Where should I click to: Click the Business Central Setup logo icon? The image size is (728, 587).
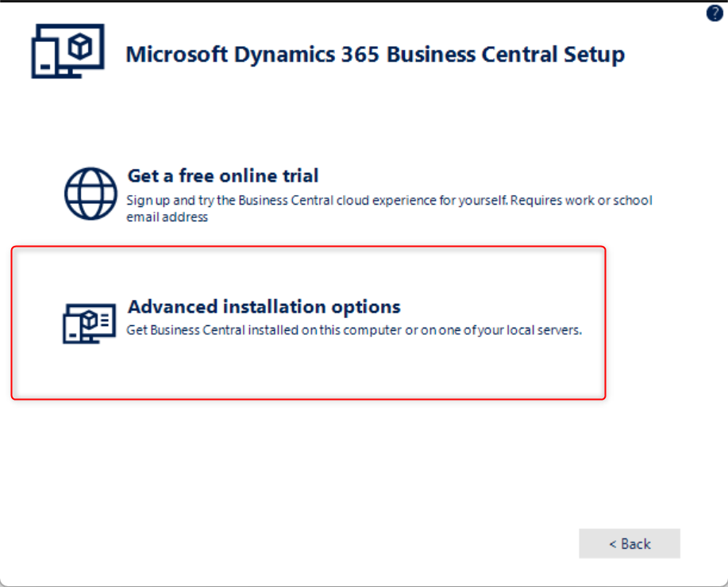pyautogui.click(x=67, y=52)
